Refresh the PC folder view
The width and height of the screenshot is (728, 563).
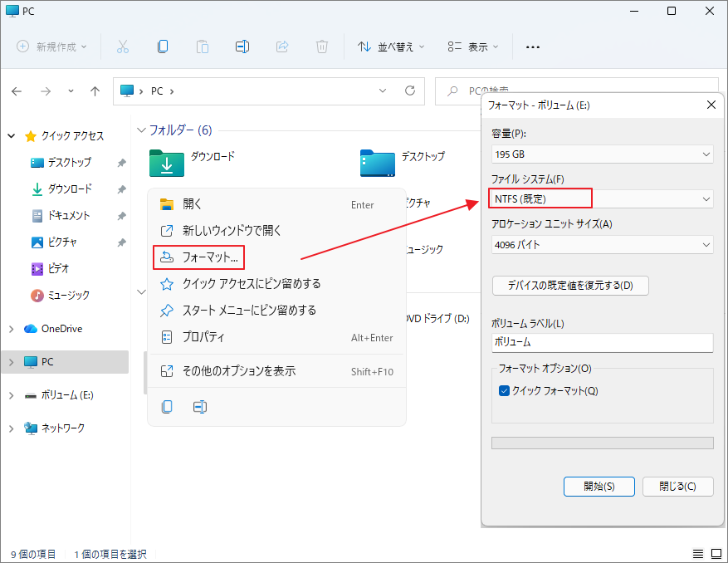tap(409, 91)
